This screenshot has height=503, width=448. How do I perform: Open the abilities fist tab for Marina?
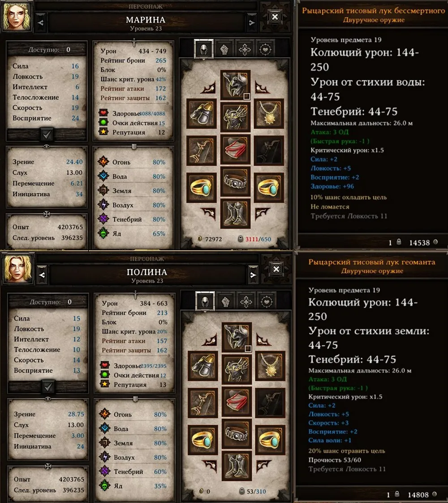[x=224, y=49]
